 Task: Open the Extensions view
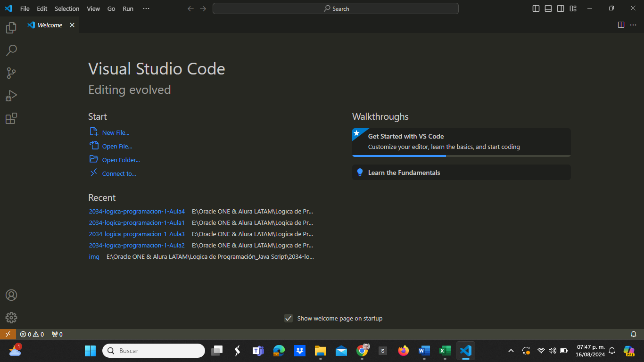(11, 118)
